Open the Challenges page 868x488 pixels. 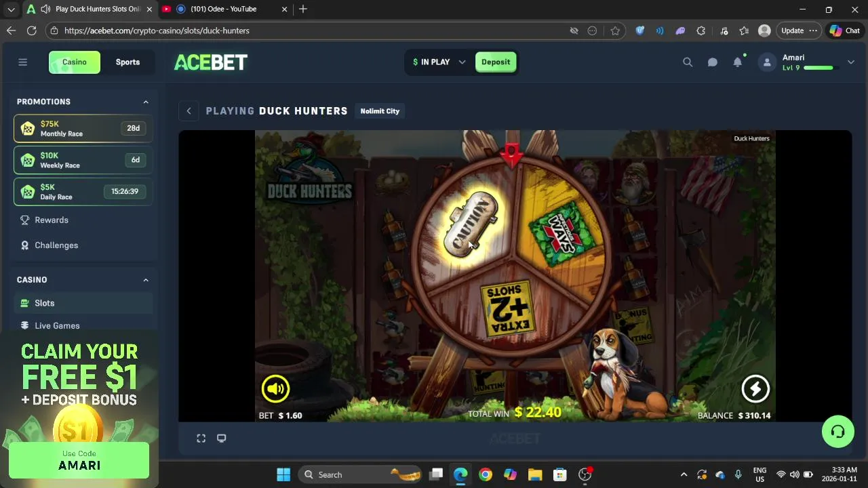coord(56,245)
